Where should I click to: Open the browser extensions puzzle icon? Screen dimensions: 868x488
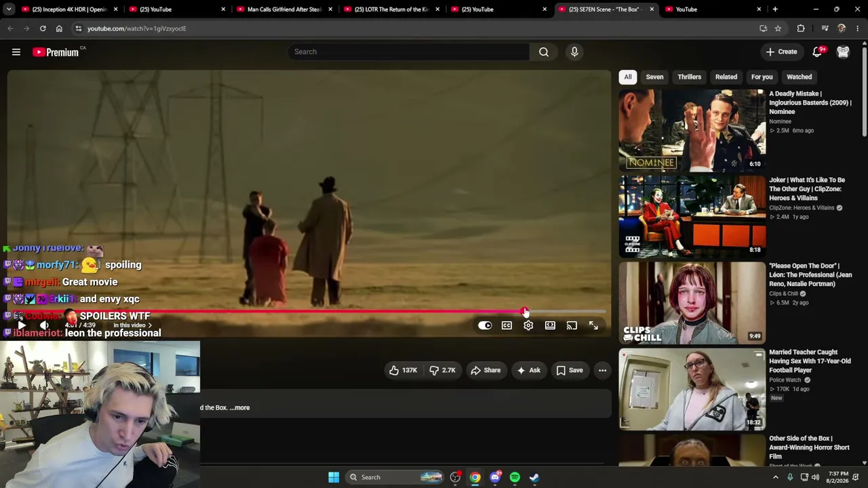pyautogui.click(x=801, y=28)
